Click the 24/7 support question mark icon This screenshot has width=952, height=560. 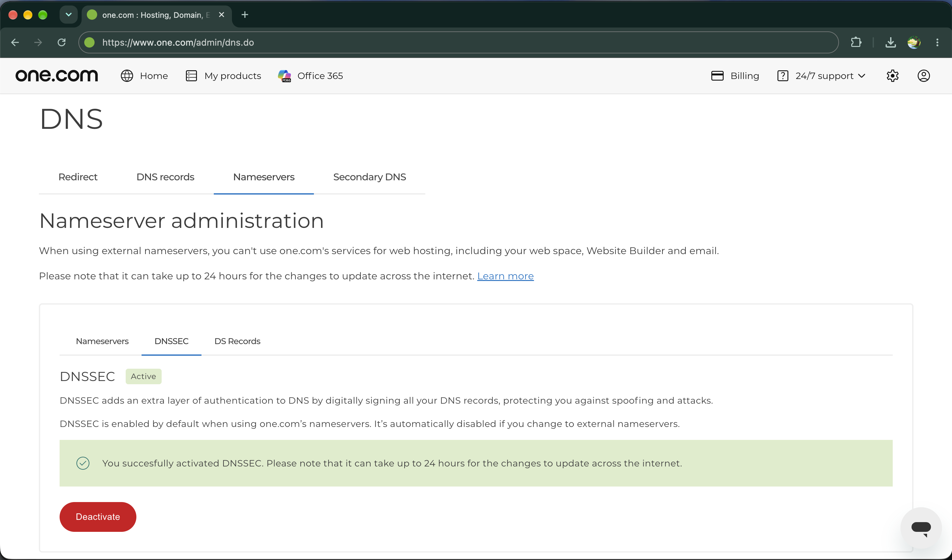click(783, 76)
